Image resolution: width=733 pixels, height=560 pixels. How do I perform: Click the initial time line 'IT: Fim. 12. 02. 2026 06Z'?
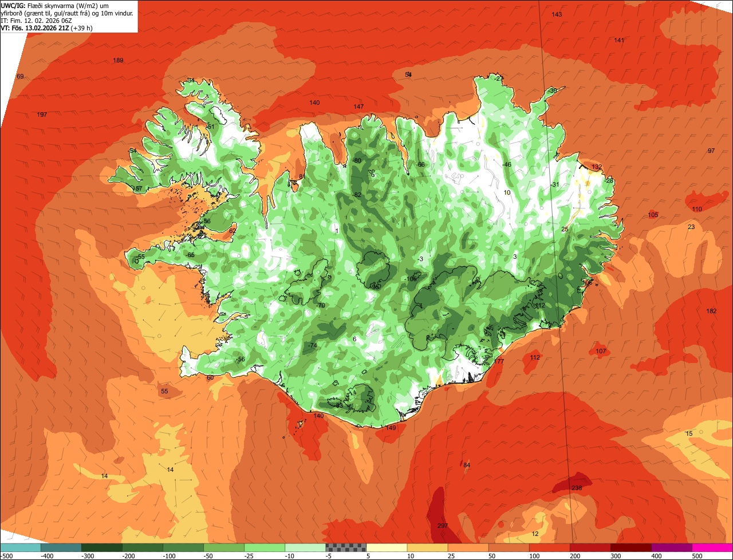click(37, 20)
